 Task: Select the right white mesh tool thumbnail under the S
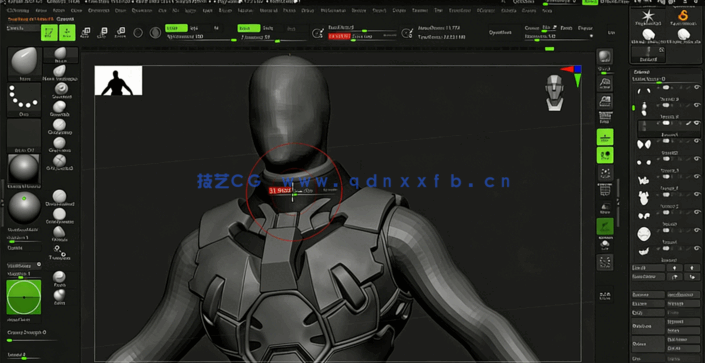click(683, 35)
